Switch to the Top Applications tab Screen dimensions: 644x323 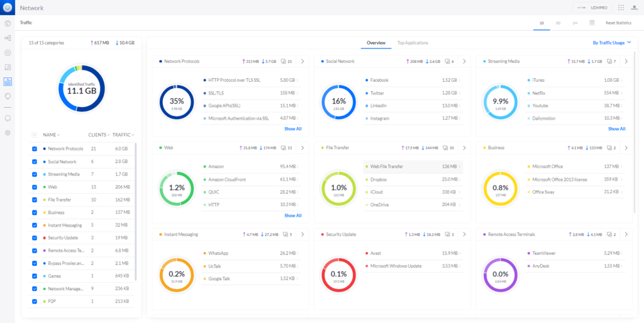pos(413,43)
